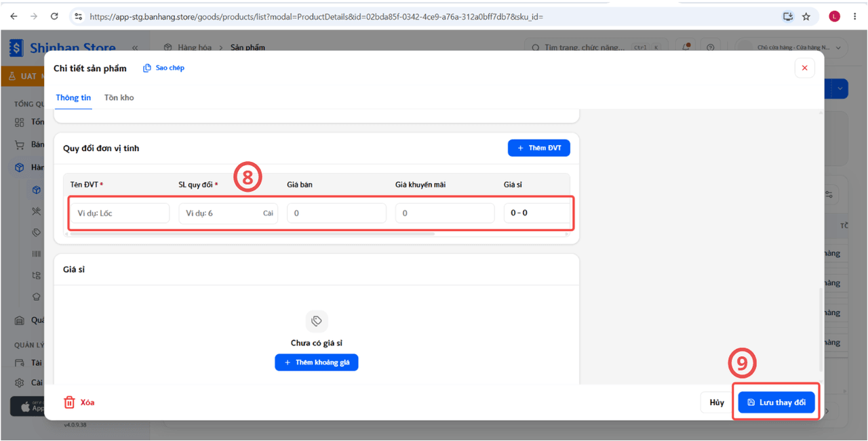Collapse the sidebar with the double chevron
Screen dimensions: 868x441
[x=135, y=48]
